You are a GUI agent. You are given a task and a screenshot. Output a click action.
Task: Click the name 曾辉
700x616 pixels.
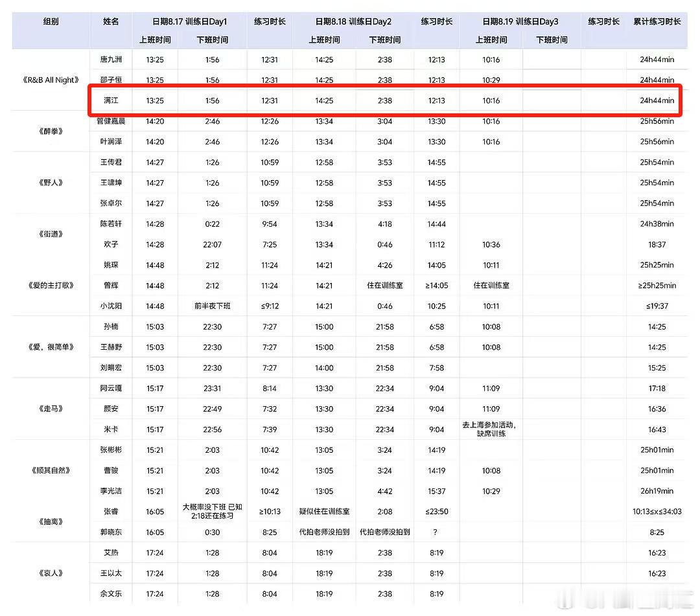tap(111, 285)
